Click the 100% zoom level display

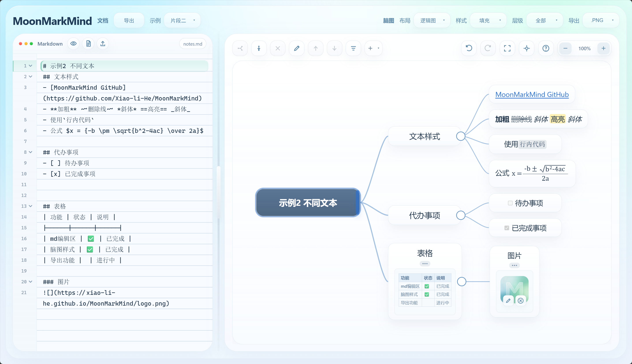click(584, 48)
